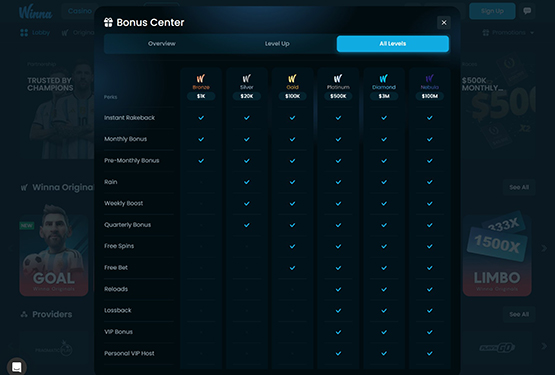The width and height of the screenshot is (555, 375).
Task: Click Nebula checkmark for Weekly Boost
Action: click(429, 204)
